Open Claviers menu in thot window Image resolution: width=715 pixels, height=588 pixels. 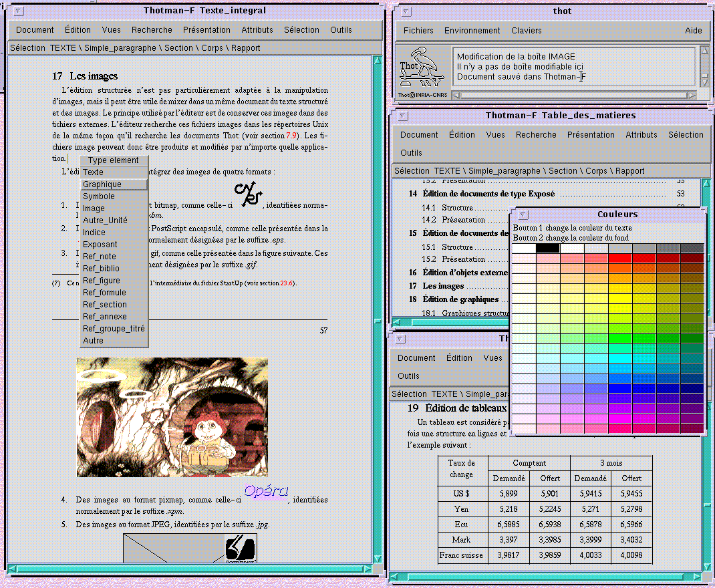coord(527,31)
